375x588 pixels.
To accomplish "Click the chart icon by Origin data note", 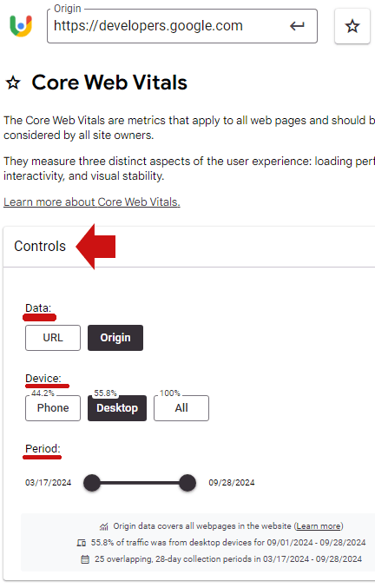I will (x=104, y=526).
